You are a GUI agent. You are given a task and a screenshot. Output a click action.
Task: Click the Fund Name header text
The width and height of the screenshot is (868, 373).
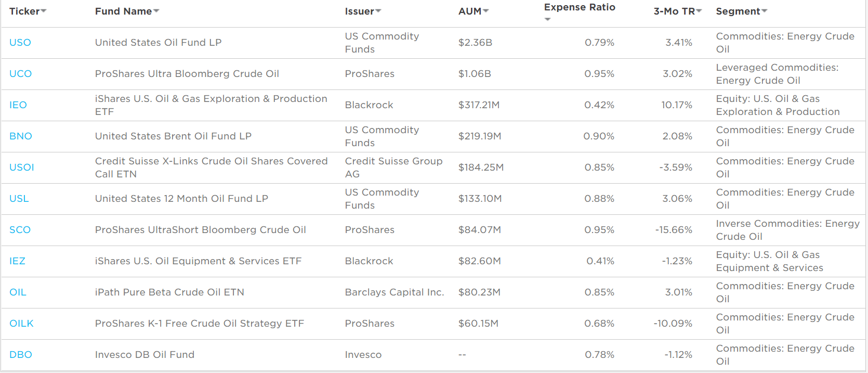click(123, 11)
